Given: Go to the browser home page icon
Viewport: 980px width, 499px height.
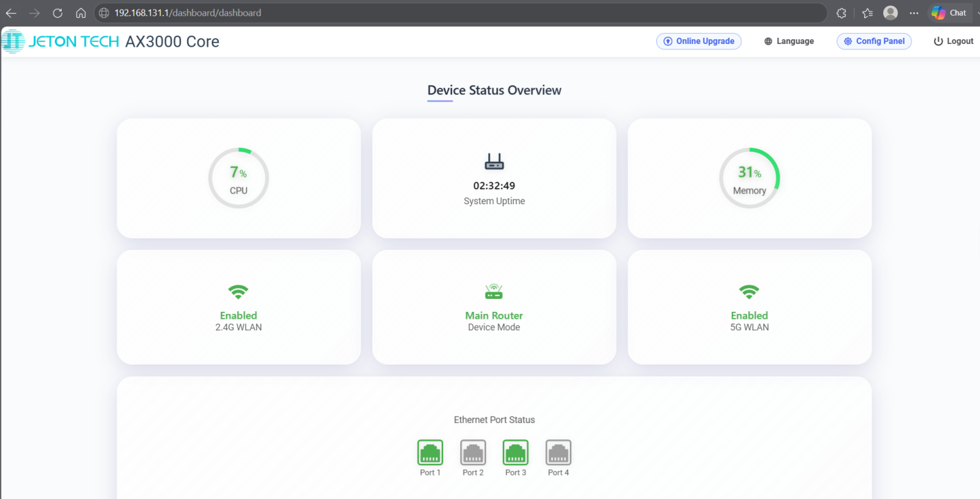Looking at the screenshot, I should point(81,13).
